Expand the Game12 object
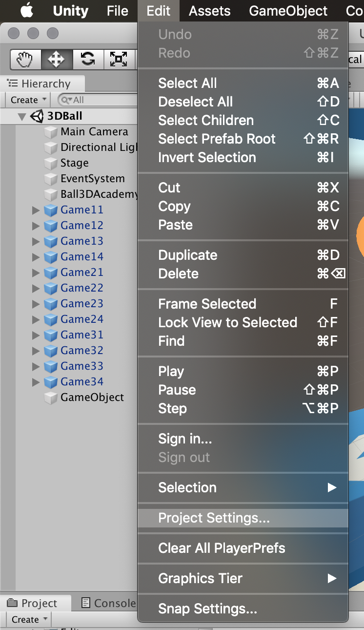The width and height of the screenshot is (364, 630). pyautogui.click(x=35, y=226)
